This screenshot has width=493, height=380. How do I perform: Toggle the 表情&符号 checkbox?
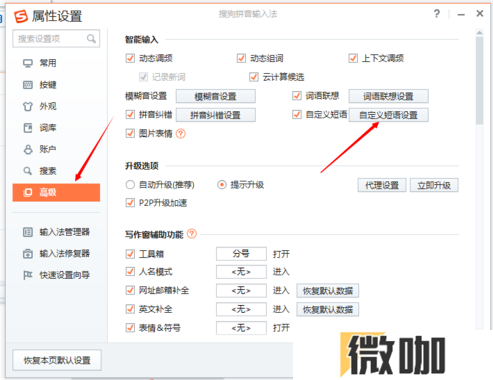coord(130,328)
